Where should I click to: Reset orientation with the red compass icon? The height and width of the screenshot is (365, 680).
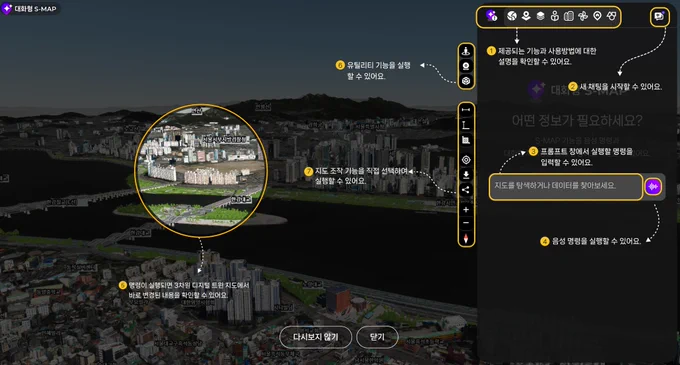pos(466,239)
